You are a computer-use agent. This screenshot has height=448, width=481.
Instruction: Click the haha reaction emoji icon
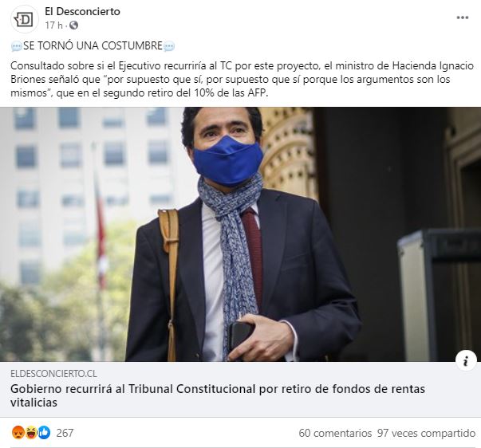click(x=31, y=433)
